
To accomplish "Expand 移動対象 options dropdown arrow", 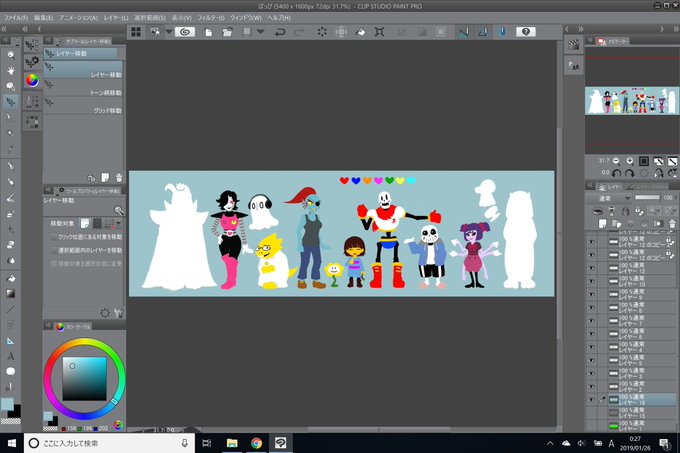I will (118, 223).
